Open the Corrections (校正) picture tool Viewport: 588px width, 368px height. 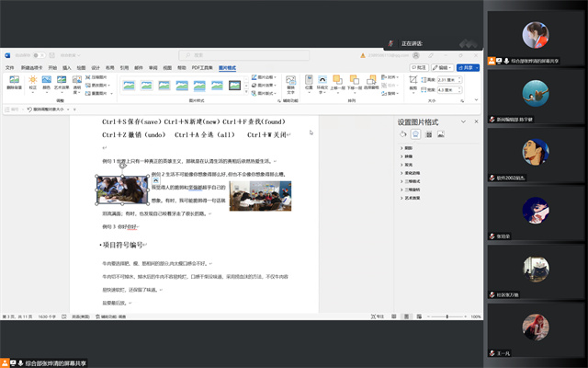(x=32, y=83)
